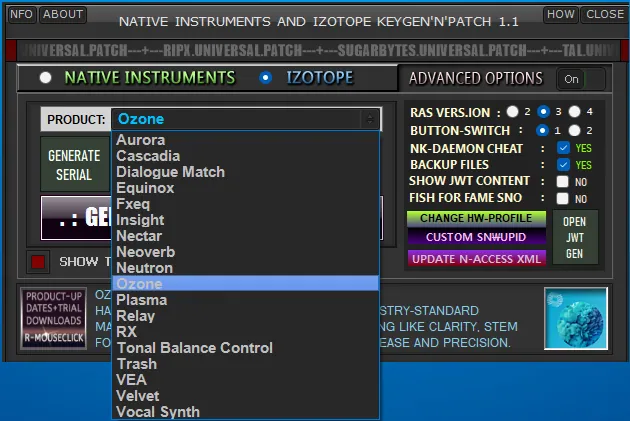Open the Product dropdown showing Ozone
630x421 pixels.
[246, 119]
